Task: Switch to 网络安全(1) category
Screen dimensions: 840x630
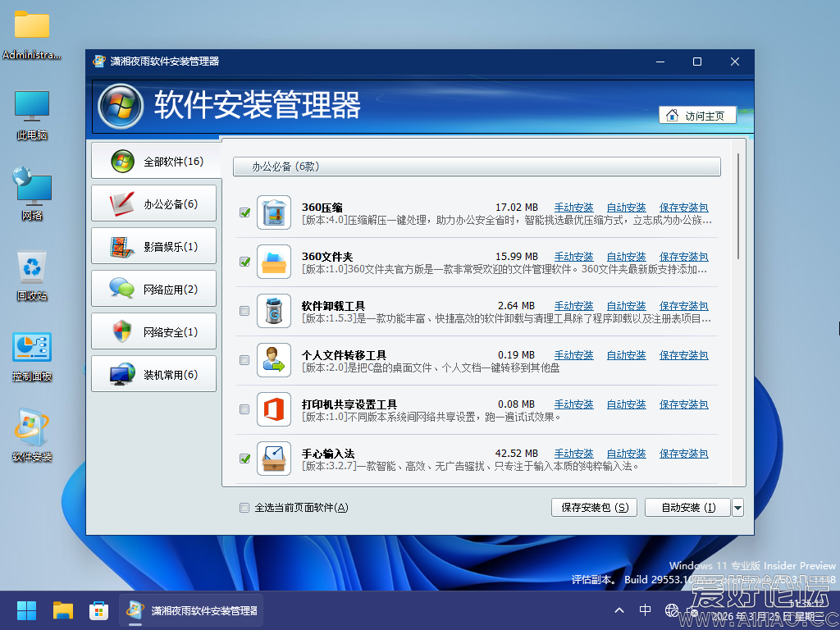Action: 153,332
